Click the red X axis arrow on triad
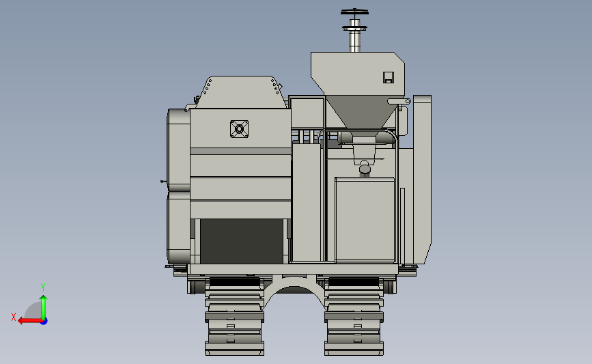Viewport: 592px width, 364px height. coord(30,321)
